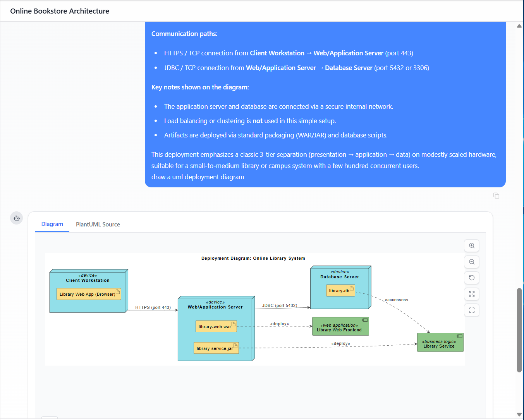Click the HTTPS (port 443) connection label
This screenshot has width=524, height=420.
153,307
